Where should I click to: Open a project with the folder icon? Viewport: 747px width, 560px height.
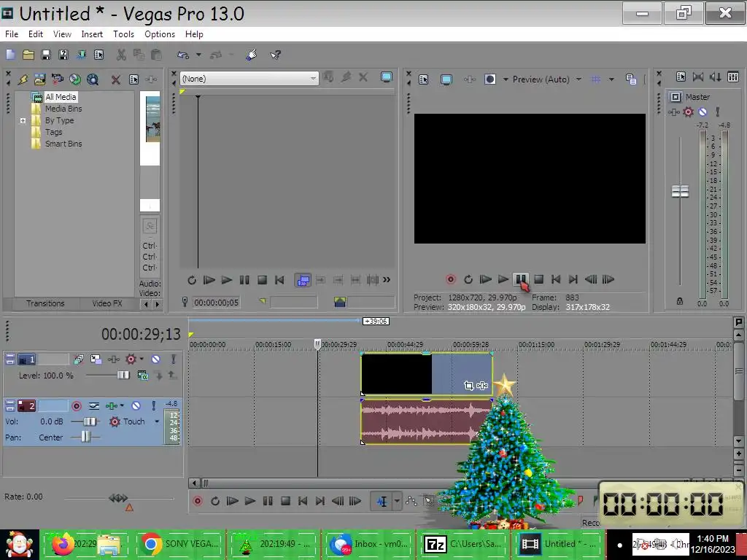[28, 55]
